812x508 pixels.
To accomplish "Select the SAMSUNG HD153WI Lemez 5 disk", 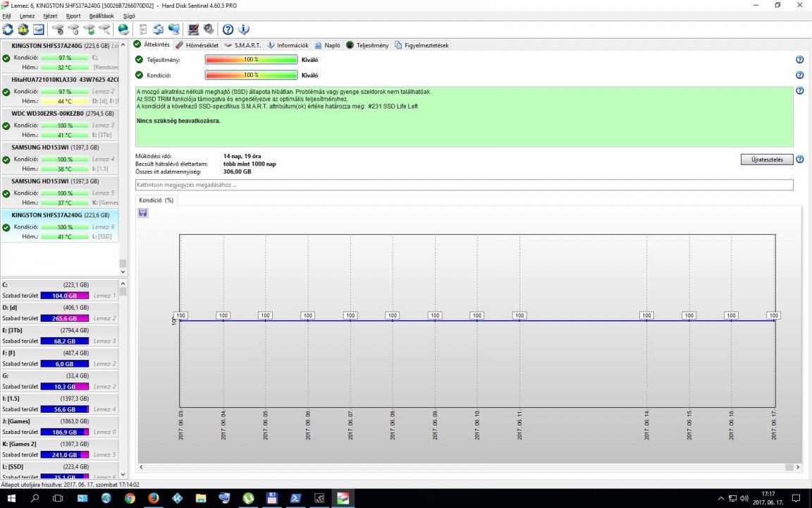I will [59, 192].
